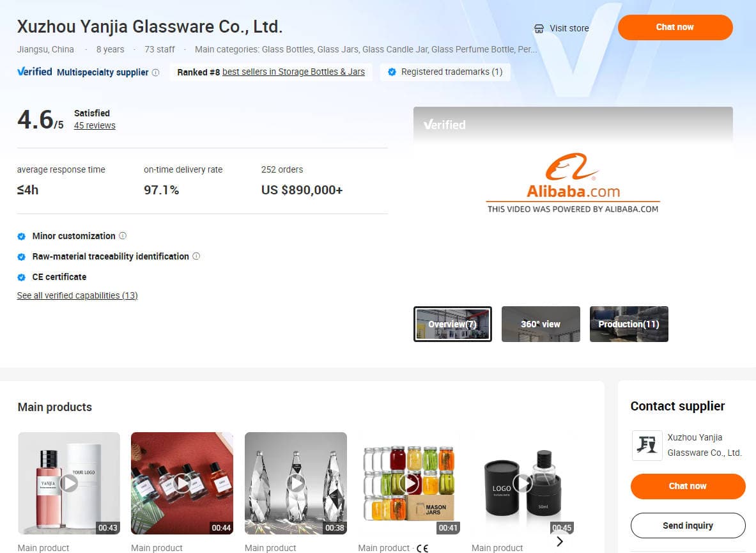The width and height of the screenshot is (756, 553).
Task: Play the crystal-shaped bottles product video
Action: (x=296, y=483)
